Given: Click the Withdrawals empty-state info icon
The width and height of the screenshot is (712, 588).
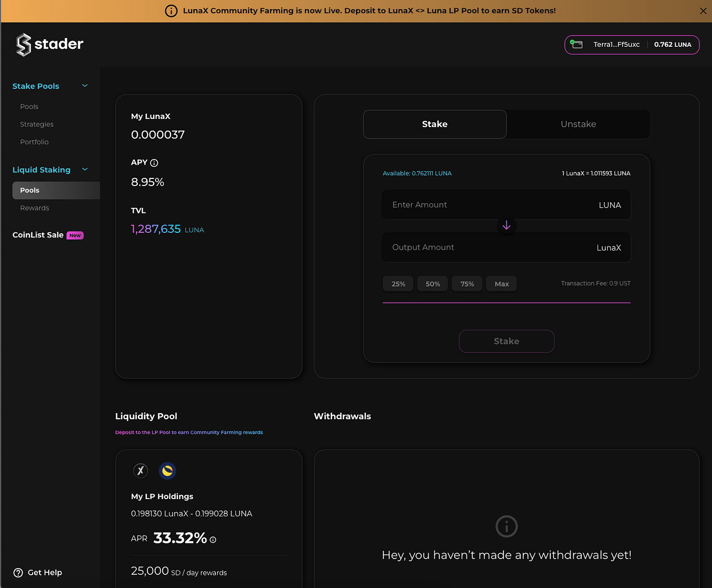Looking at the screenshot, I should (x=507, y=527).
